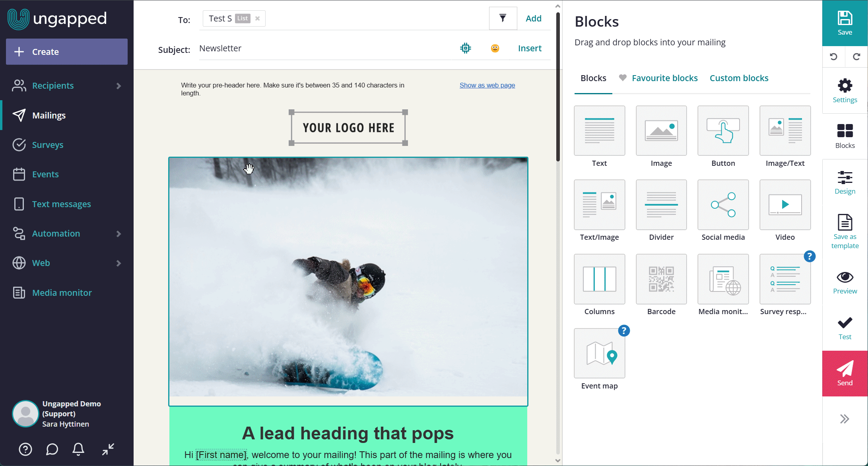Open the help question mark icon

coord(25,449)
